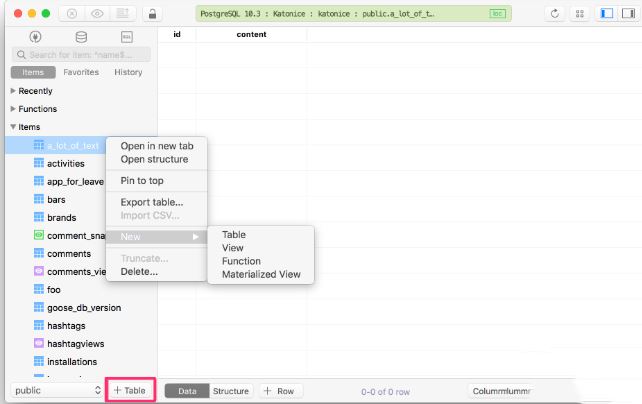The image size is (642, 404).
Task: Click the connection plug icon
Action: click(x=35, y=37)
